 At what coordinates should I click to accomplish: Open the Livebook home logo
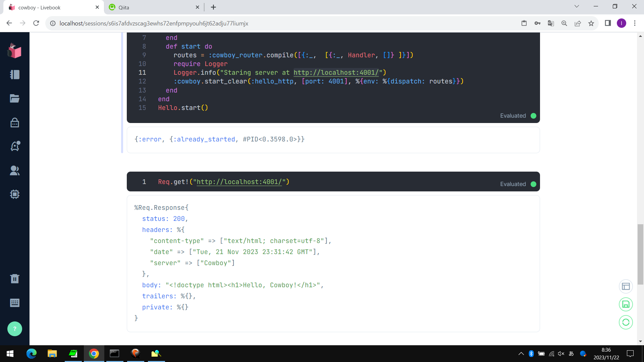[14, 51]
